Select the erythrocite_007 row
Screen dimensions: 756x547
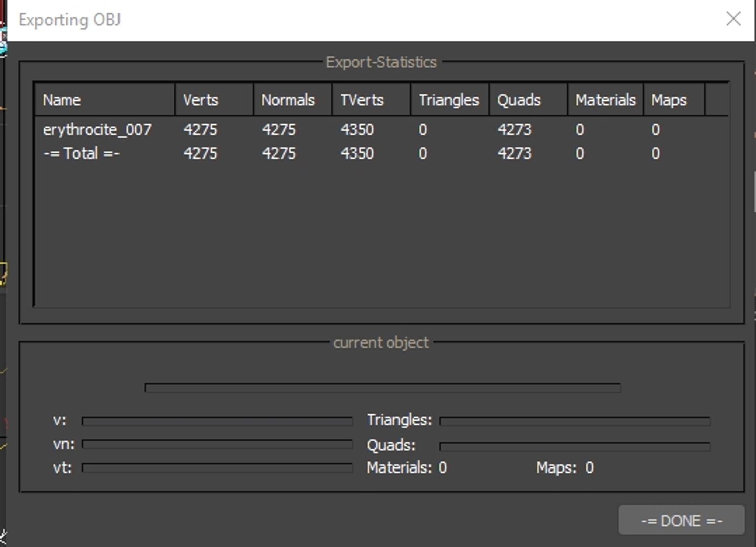point(97,130)
